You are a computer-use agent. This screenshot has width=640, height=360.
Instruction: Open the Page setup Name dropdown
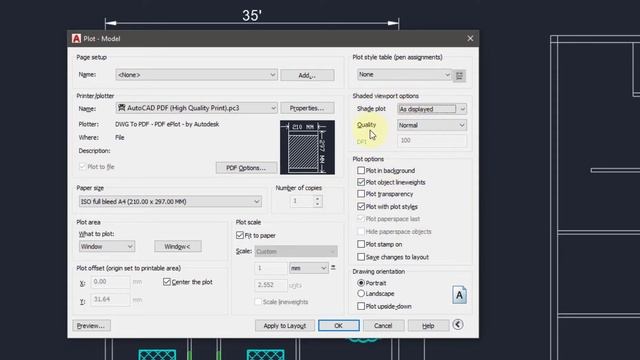tap(196, 75)
